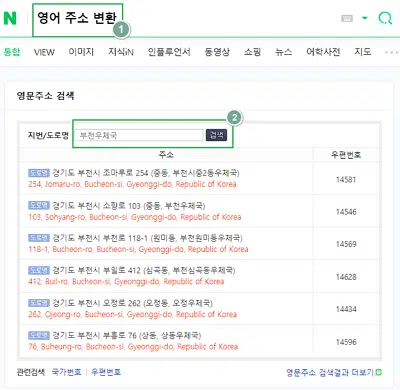
Task: Select address 254, Jomaru-ro, Bucheon-si
Action: click(132, 184)
